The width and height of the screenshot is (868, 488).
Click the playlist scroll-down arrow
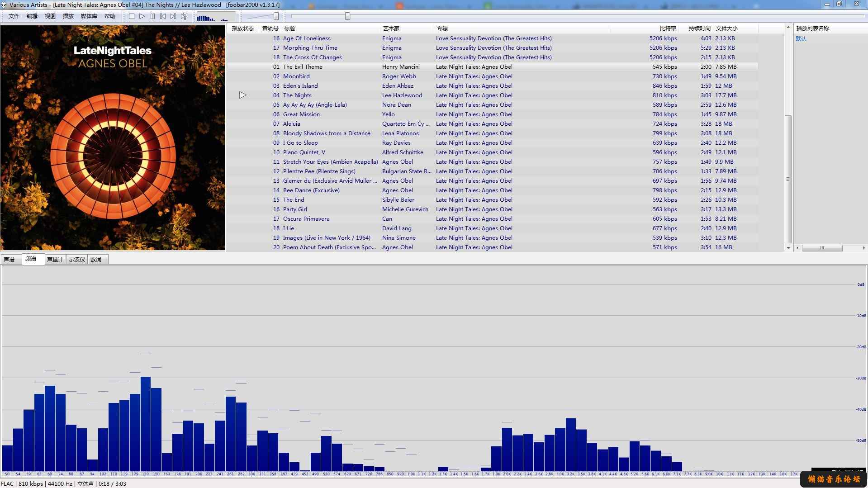click(788, 248)
